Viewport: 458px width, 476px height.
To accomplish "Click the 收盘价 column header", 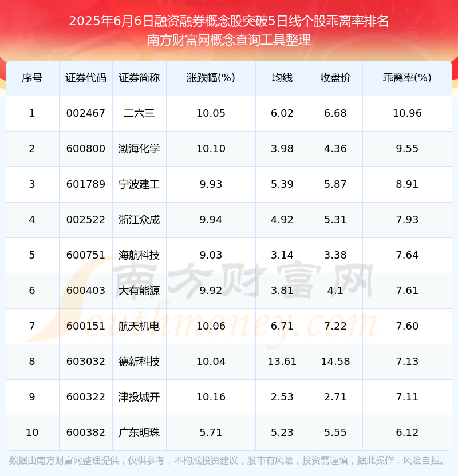I will click(335, 78).
